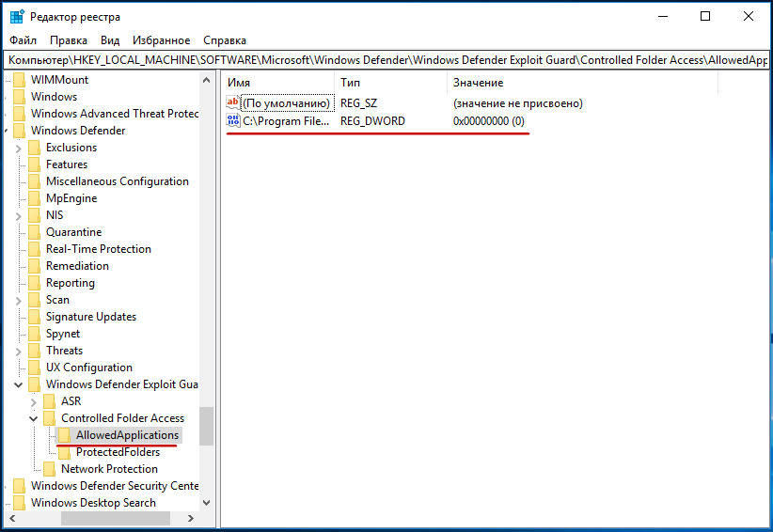Viewport: 773px width, 532px height.
Task: Open the Вид menu
Action: pos(110,40)
